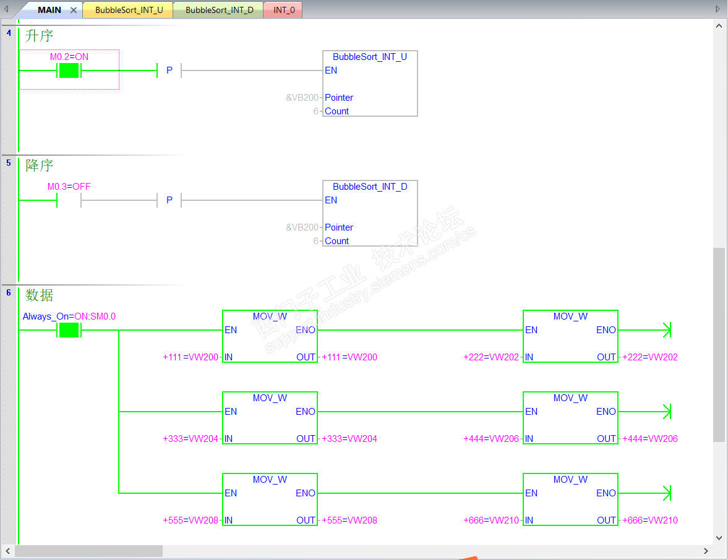This screenshot has height=560, width=728.
Task: Click the horizontal scrollbar left arrow
Action: 7,551
